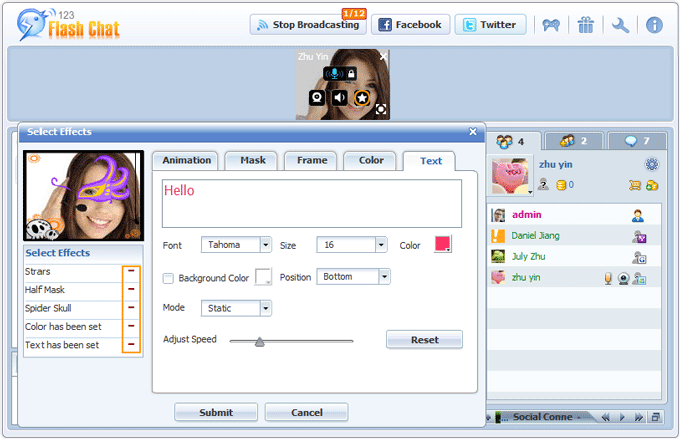Screen dimensions: 680x439
Task: Click the webcam icon on video overlay
Action: coord(317,98)
